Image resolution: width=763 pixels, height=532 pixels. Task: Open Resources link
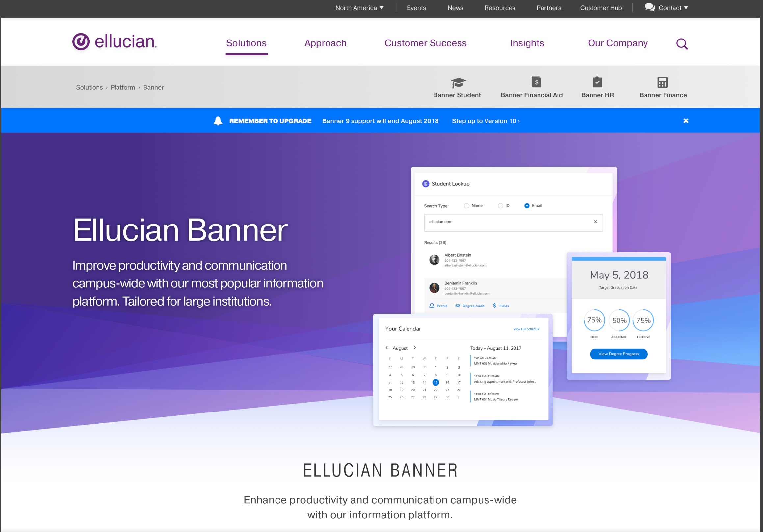[499, 8]
